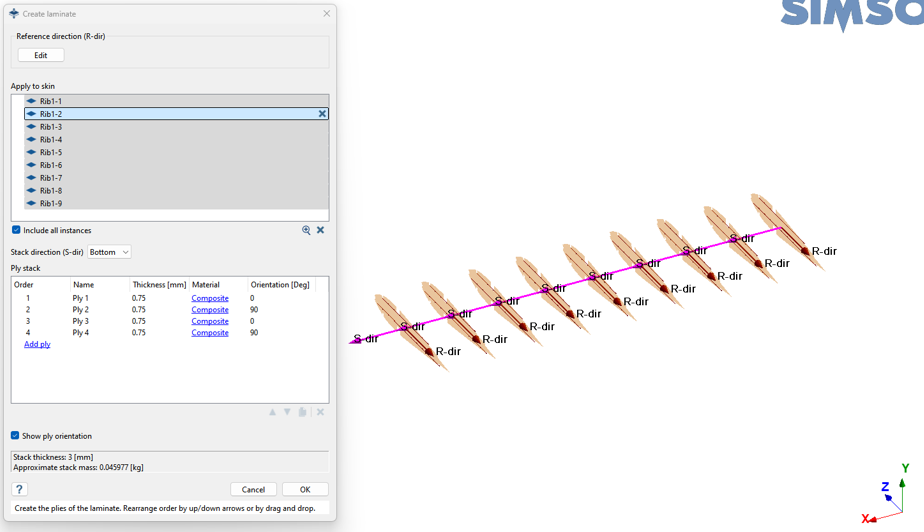Open help with the question mark button
The height and width of the screenshot is (532, 924).
[x=19, y=489]
